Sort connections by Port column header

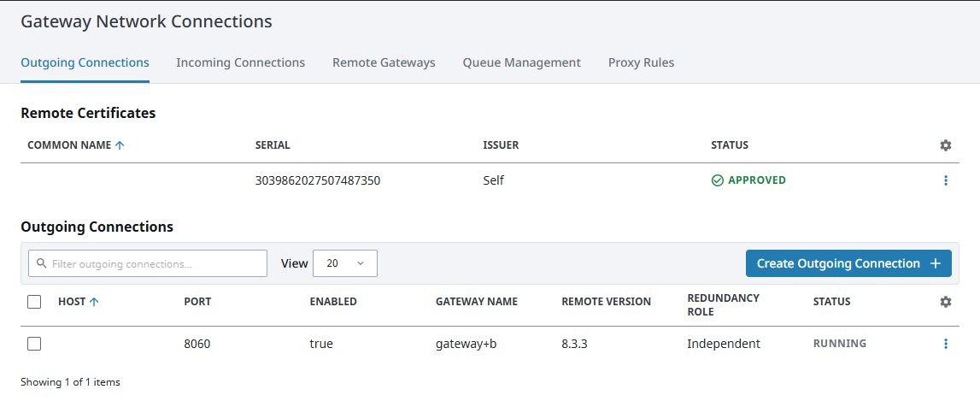[x=197, y=302]
